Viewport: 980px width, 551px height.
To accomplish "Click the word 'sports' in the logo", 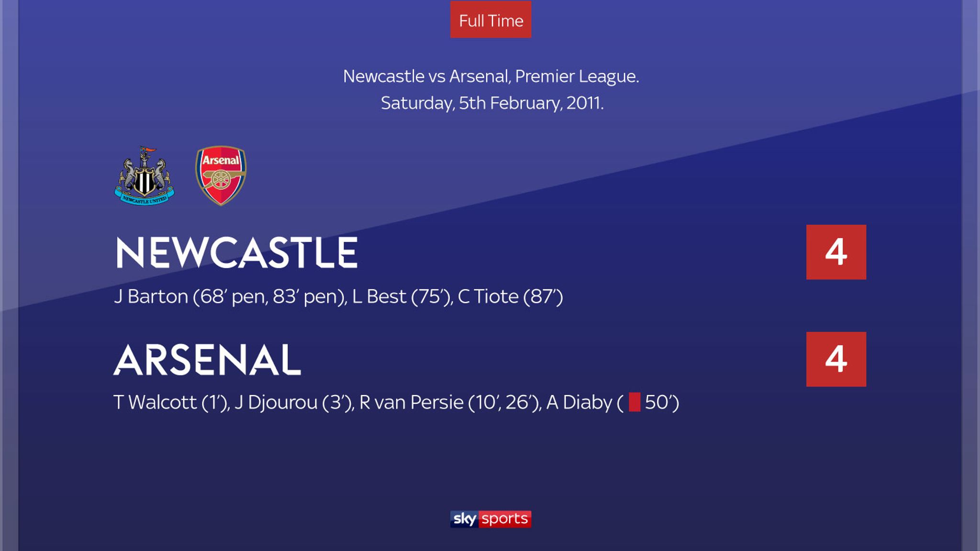I will coord(505,519).
